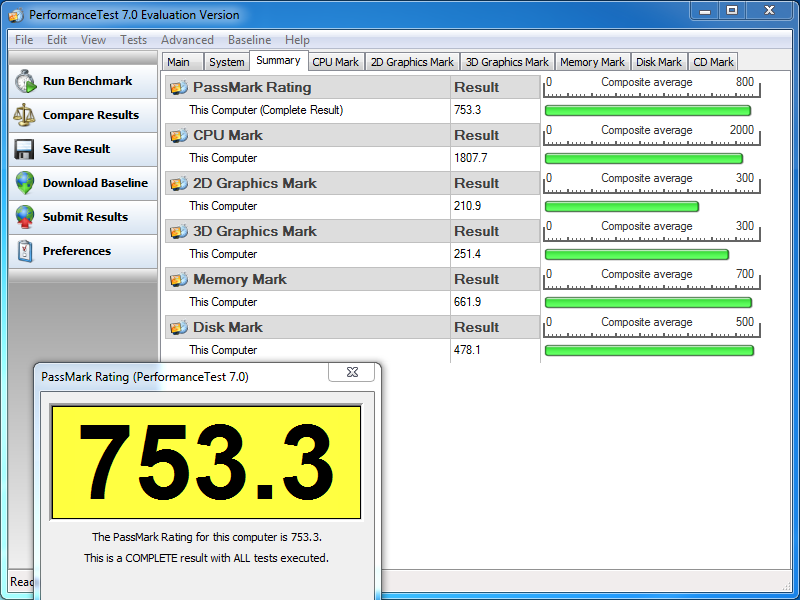800x600 pixels.
Task: Click the 2D Graphics result value 210.9
Action: click(467, 206)
